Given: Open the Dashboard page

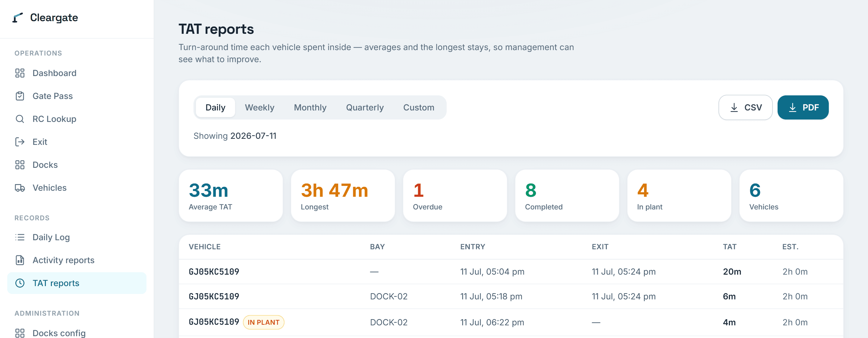Looking at the screenshot, I should (77, 73).
